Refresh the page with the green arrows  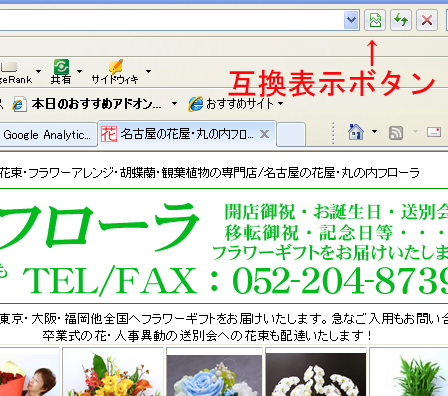coord(401,20)
